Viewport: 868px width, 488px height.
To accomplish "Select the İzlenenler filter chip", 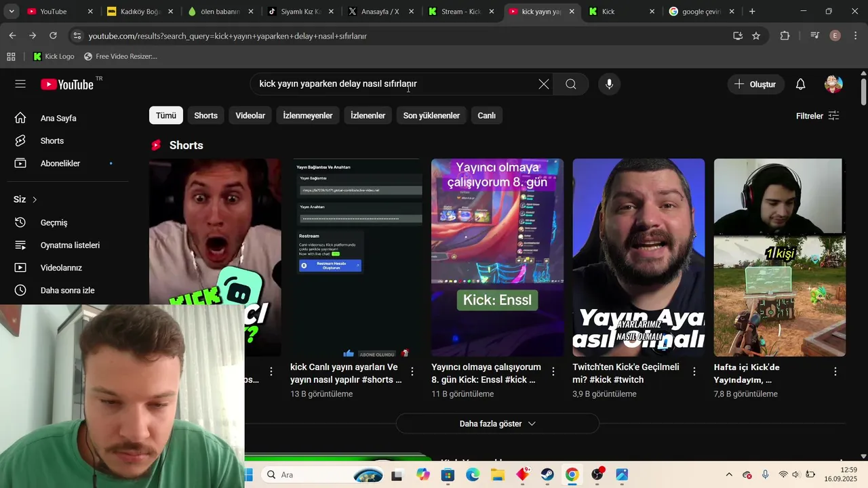I will (x=368, y=115).
